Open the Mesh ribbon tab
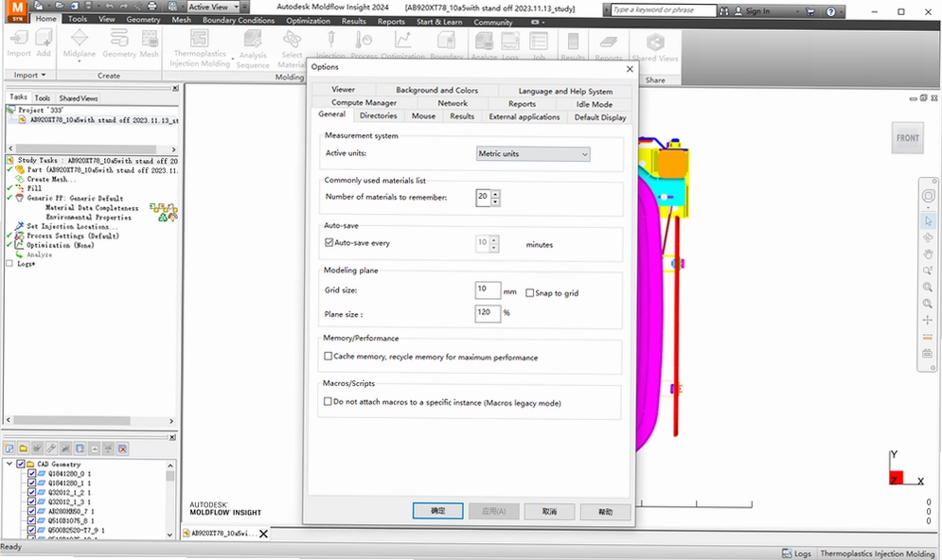The width and height of the screenshot is (942, 560). pos(181,20)
